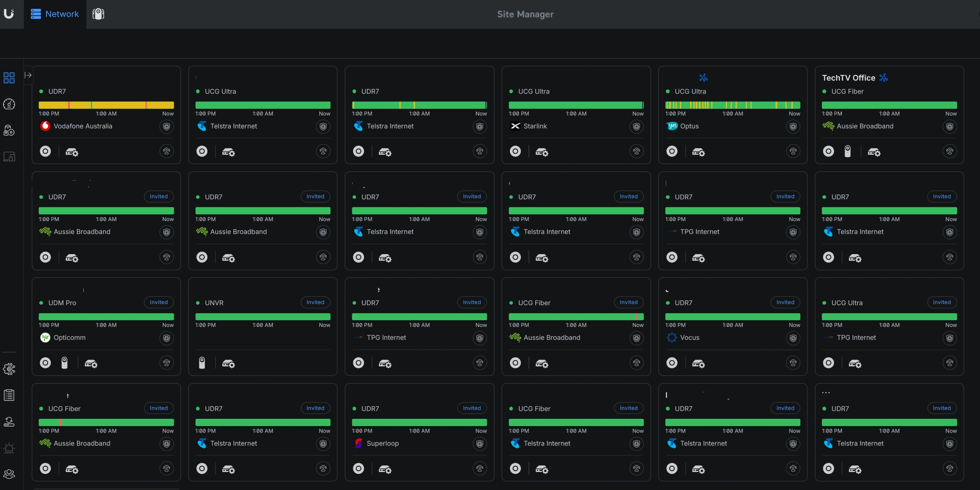Open the gear with circuit nodes sidebar icon

pyautogui.click(x=9, y=369)
